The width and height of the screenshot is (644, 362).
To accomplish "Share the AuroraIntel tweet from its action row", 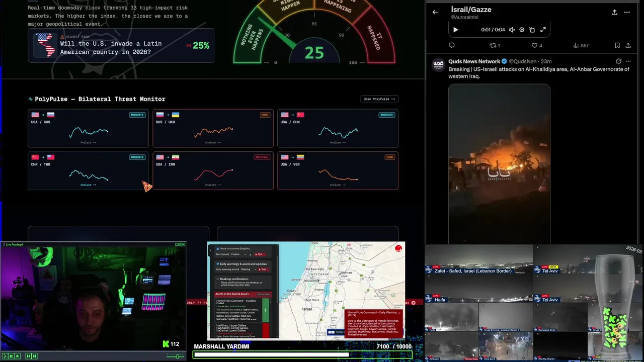I will pos(628,45).
